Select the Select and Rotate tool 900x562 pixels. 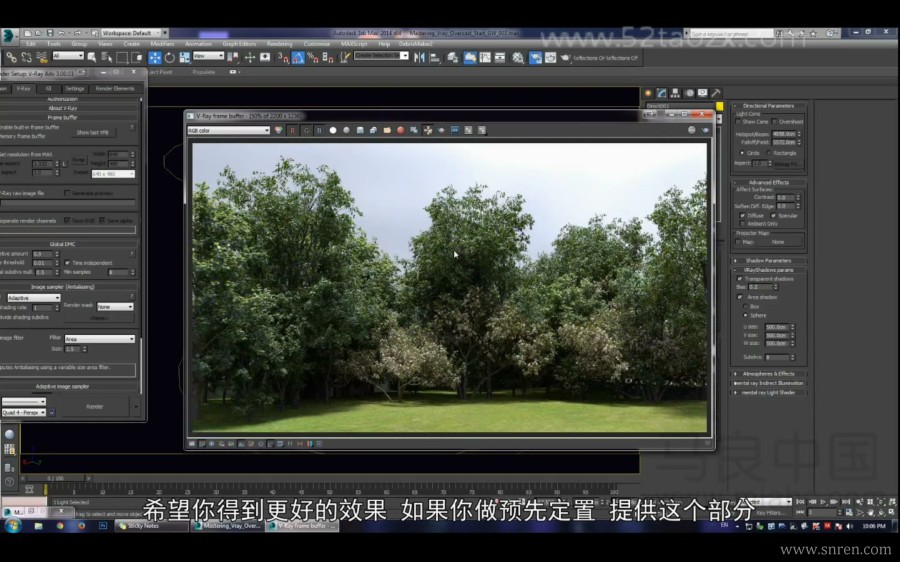click(170, 57)
